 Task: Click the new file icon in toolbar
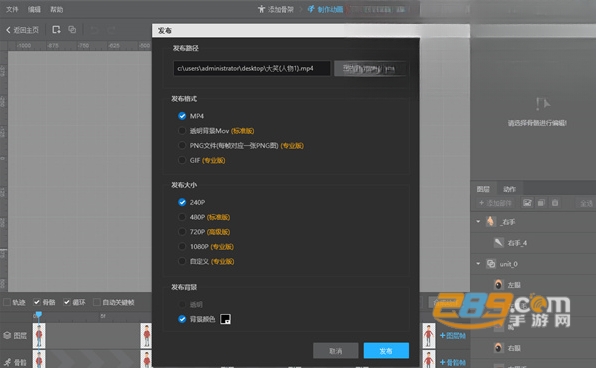point(56,30)
